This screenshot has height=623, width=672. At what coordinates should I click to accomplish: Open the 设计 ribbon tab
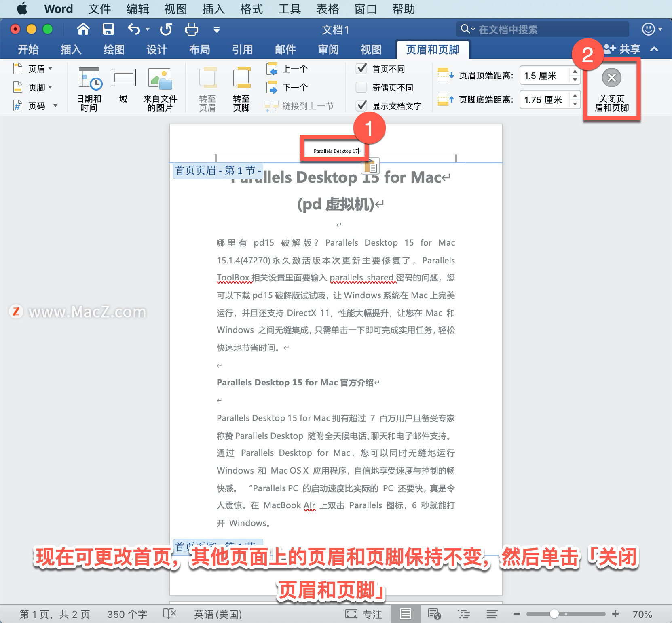click(x=157, y=49)
